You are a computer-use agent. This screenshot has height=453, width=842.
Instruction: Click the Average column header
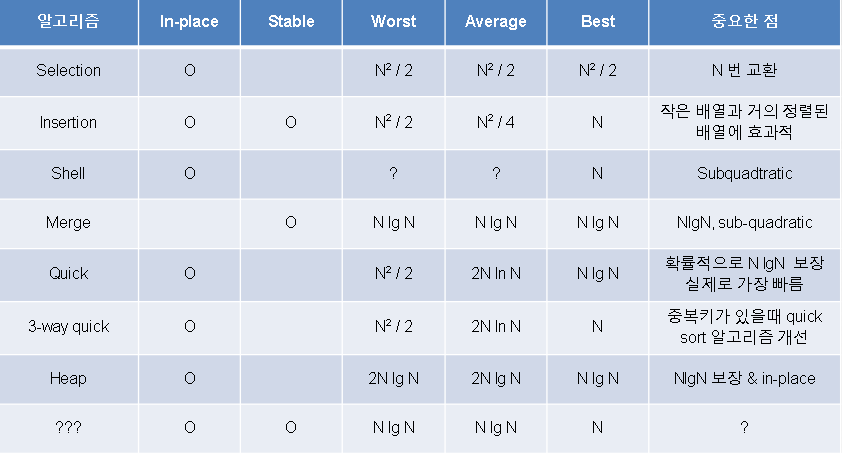[x=496, y=21]
